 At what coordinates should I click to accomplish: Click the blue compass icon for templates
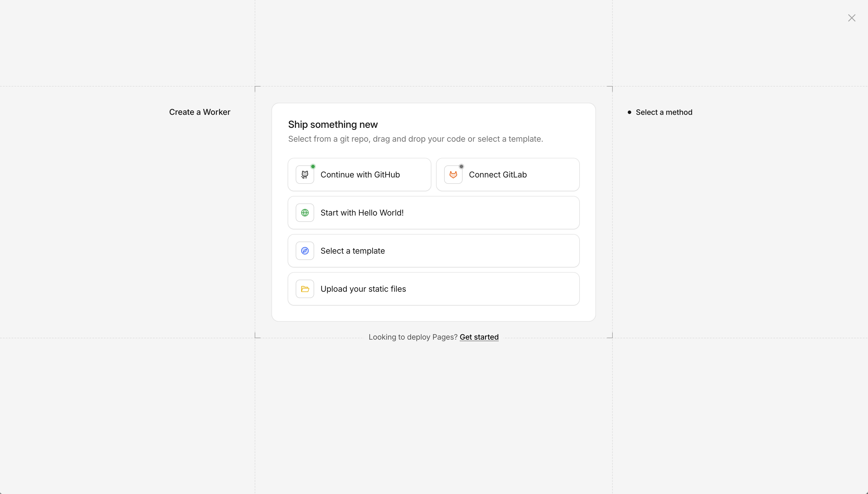click(305, 251)
